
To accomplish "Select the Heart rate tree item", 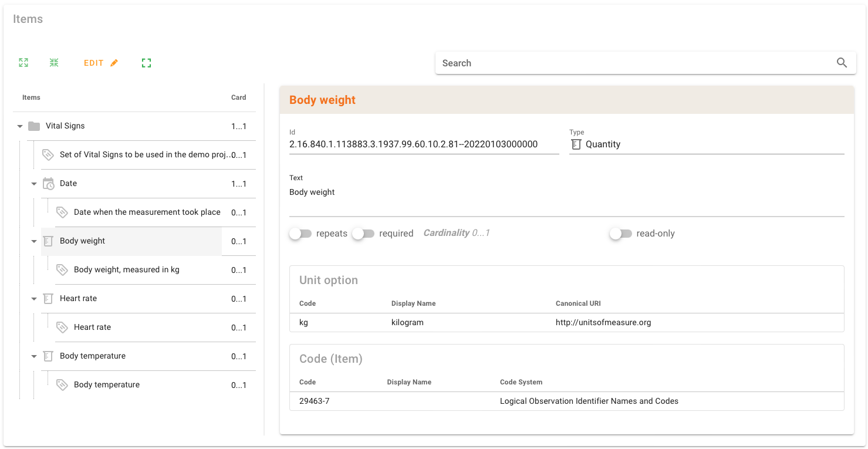I will [79, 299].
